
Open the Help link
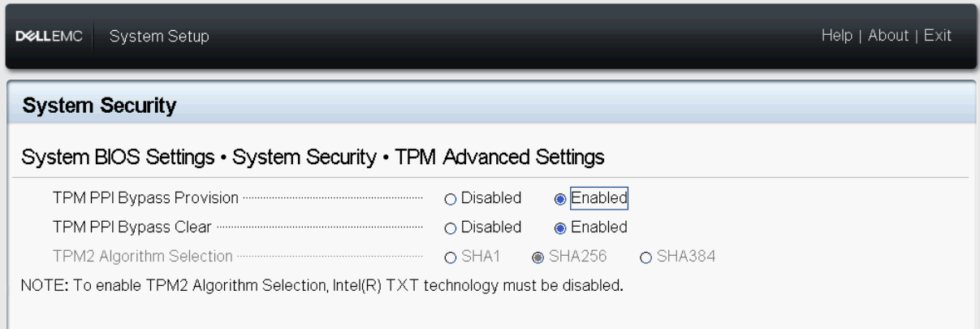coord(836,36)
